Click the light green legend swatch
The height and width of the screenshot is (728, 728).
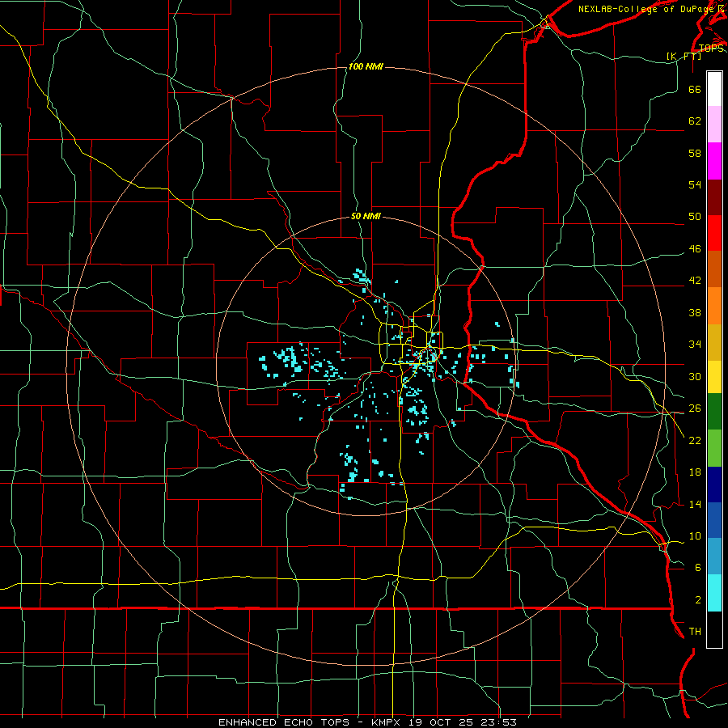tap(714, 448)
